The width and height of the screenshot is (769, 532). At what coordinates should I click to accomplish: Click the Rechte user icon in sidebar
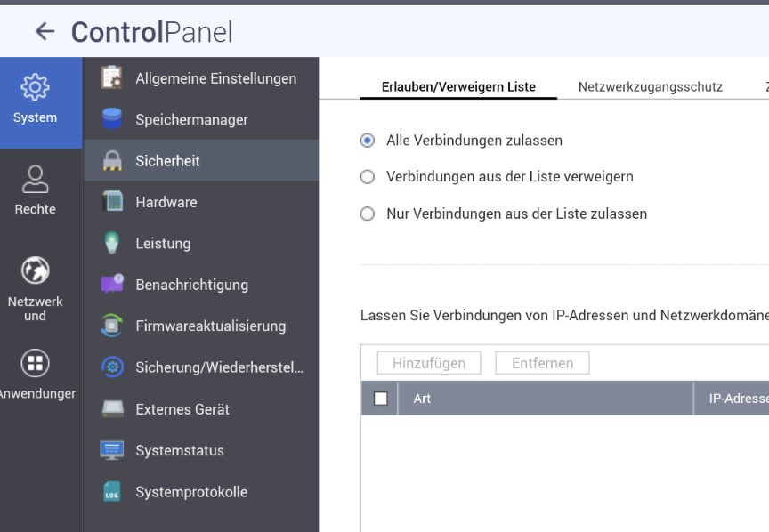click(x=35, y=178)
